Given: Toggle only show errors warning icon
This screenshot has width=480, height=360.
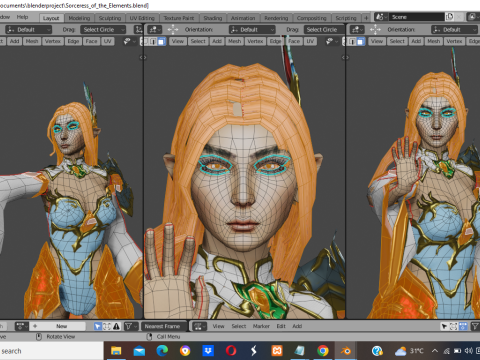Looking at the screenshot, I should [x=116, y=326].
